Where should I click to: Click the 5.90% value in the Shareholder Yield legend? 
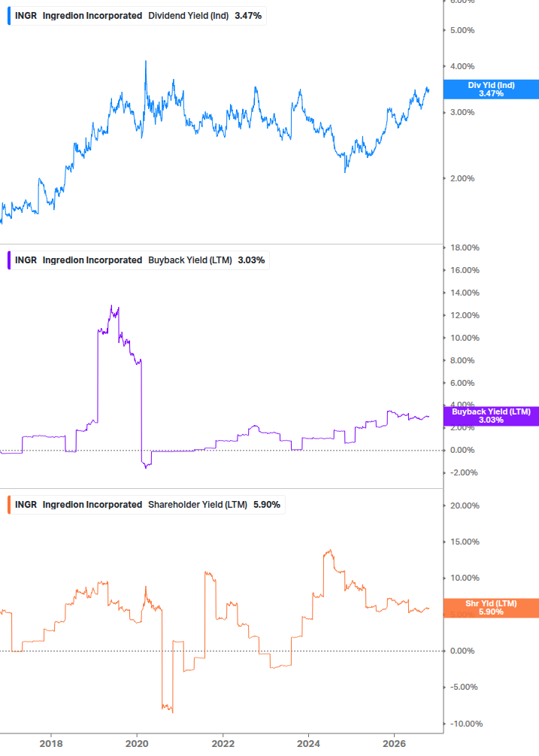point(267,505)
